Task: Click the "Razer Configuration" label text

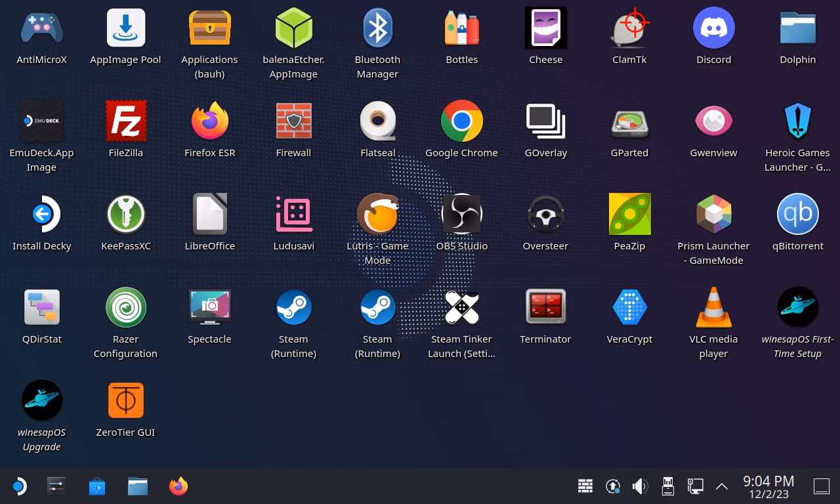Action: (125, 346)
